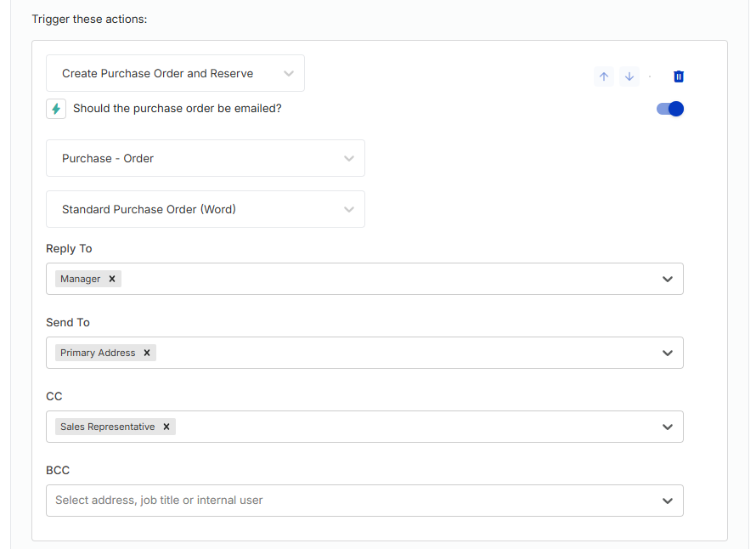Click the Primary Address tag in Send To

pos(98,353)
